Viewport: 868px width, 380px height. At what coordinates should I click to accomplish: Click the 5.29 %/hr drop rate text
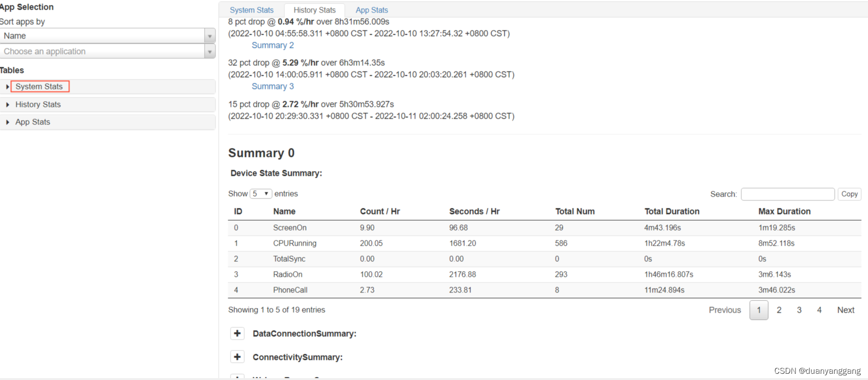tap(300, 63)
